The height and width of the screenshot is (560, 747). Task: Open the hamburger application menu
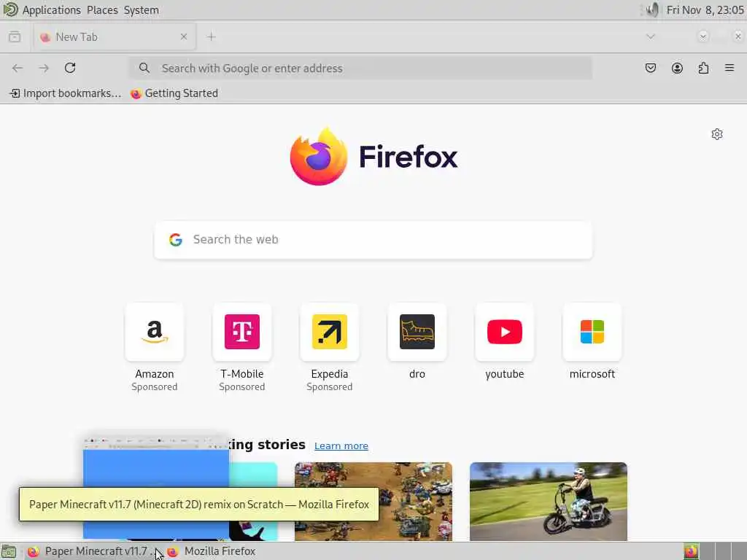(x=729, y=68)
